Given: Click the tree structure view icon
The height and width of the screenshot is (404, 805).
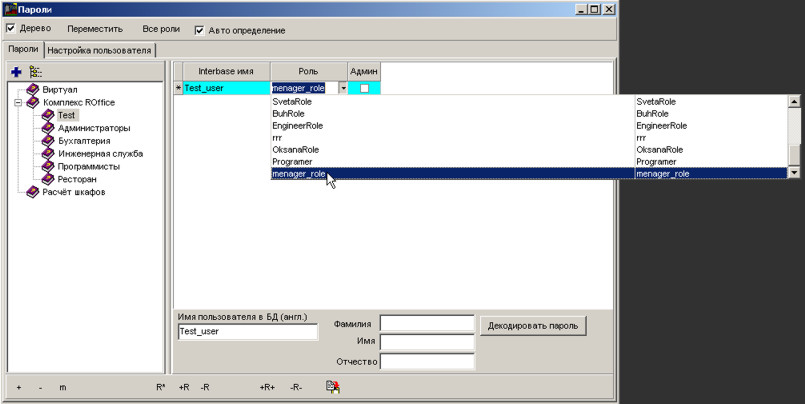Looking at the screenshot, I should (36, 72).
